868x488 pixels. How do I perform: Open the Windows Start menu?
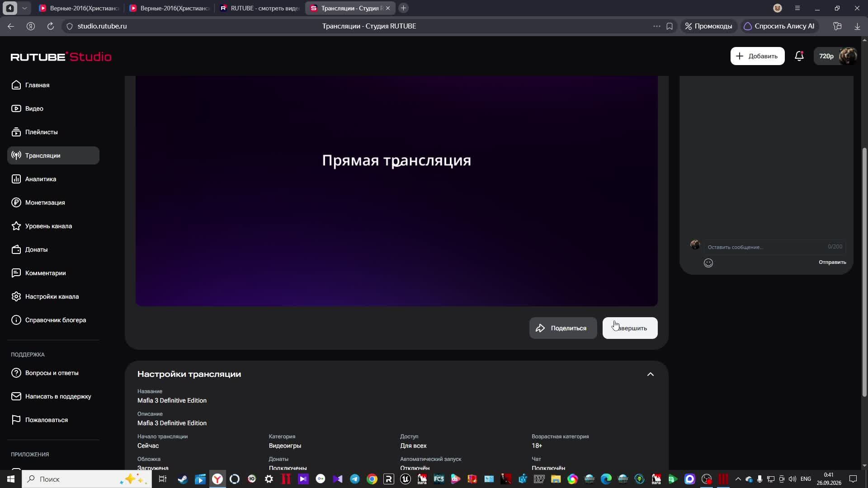tap(11, 479)
